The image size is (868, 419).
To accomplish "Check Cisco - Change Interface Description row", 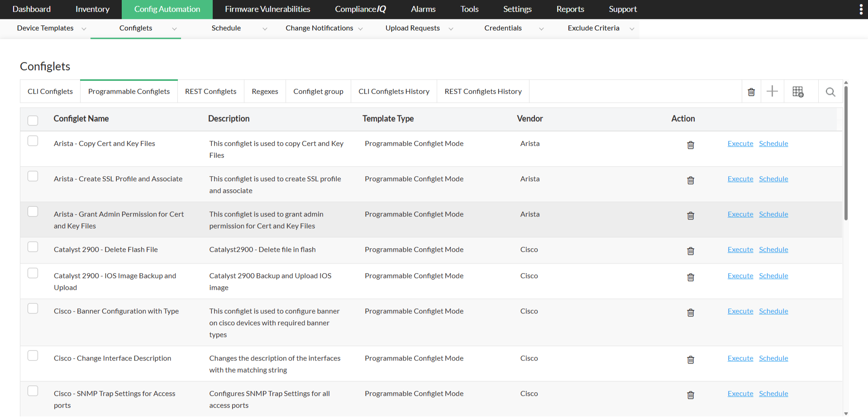I will (x=33, y=356).
